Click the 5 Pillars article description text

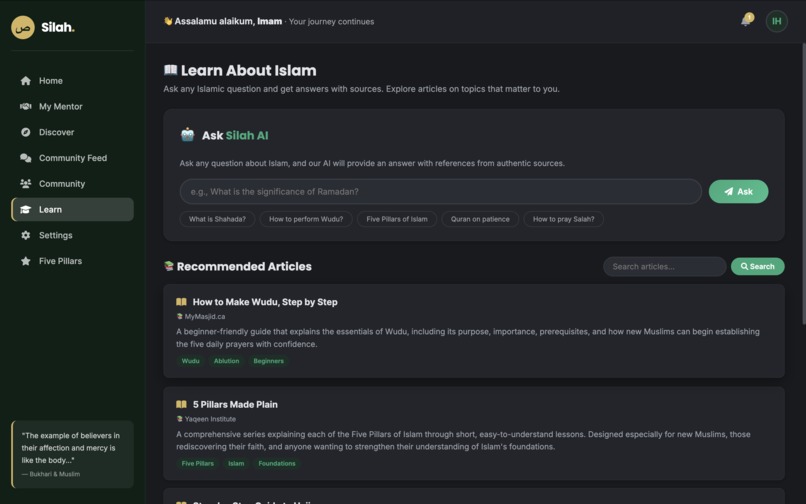click(x=463, y=440)
